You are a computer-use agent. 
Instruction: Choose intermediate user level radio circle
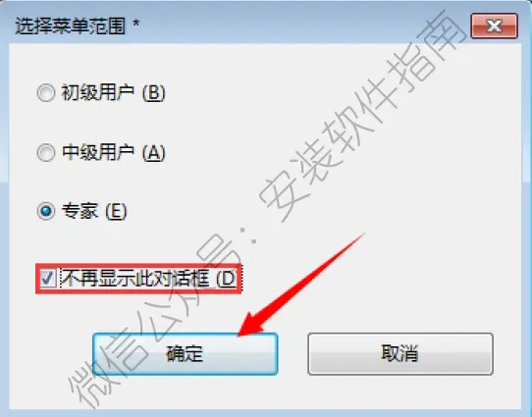(x=46, y=152)
